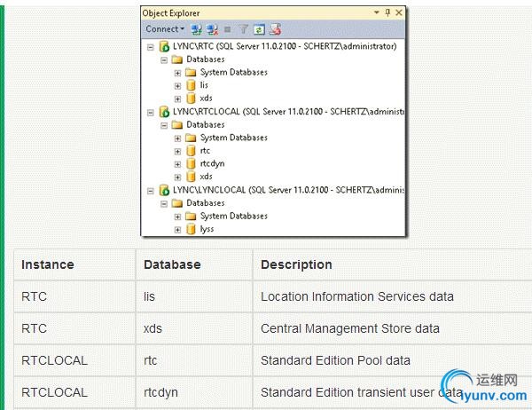Click Databases folder icon under LYNC\RTCLOCAL
532x410 pixels.
177,125
